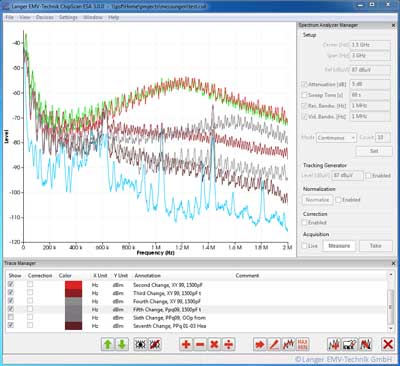Viewport: 400px width, 366px height.
Task: Enable the Normalization checkbox
Action: (338, 200)
